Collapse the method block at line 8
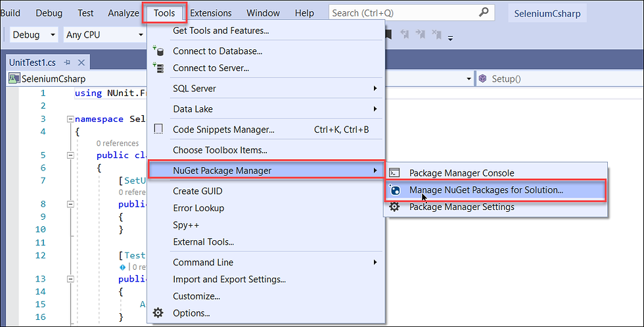Viewport: 644px width, 327px height. (70, 204)
